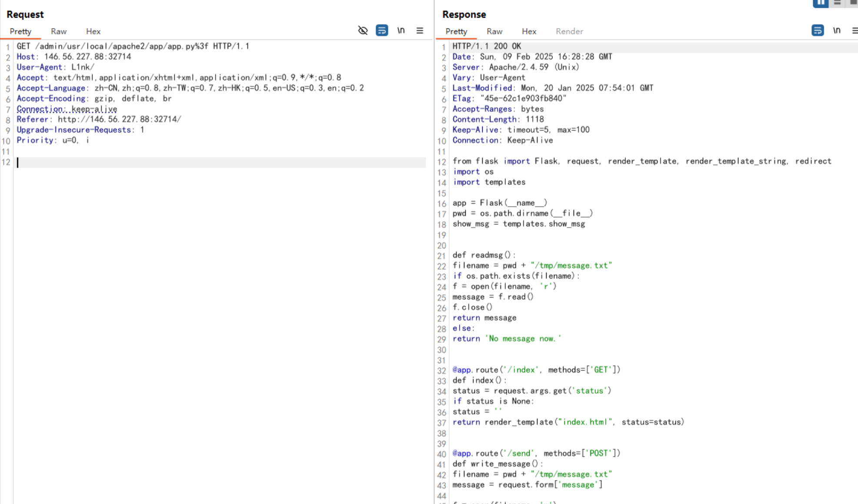Open Pretty tab in Request pane

point(20,31)
